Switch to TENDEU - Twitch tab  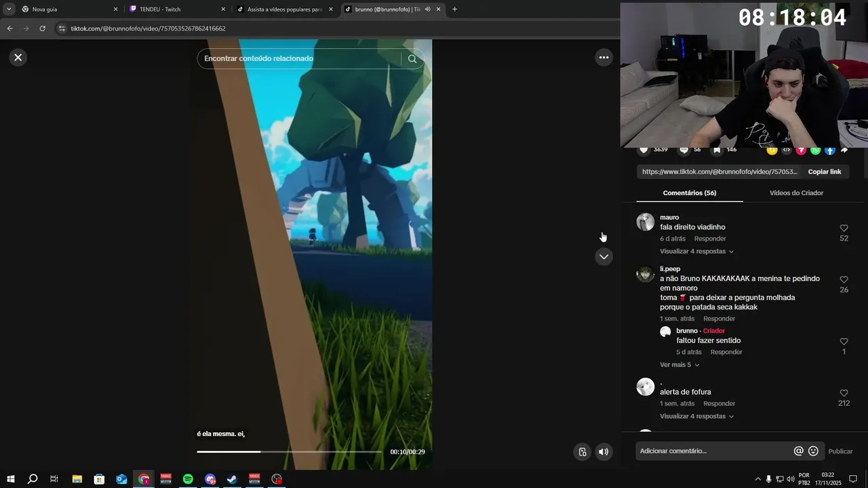tap(176, 9)
